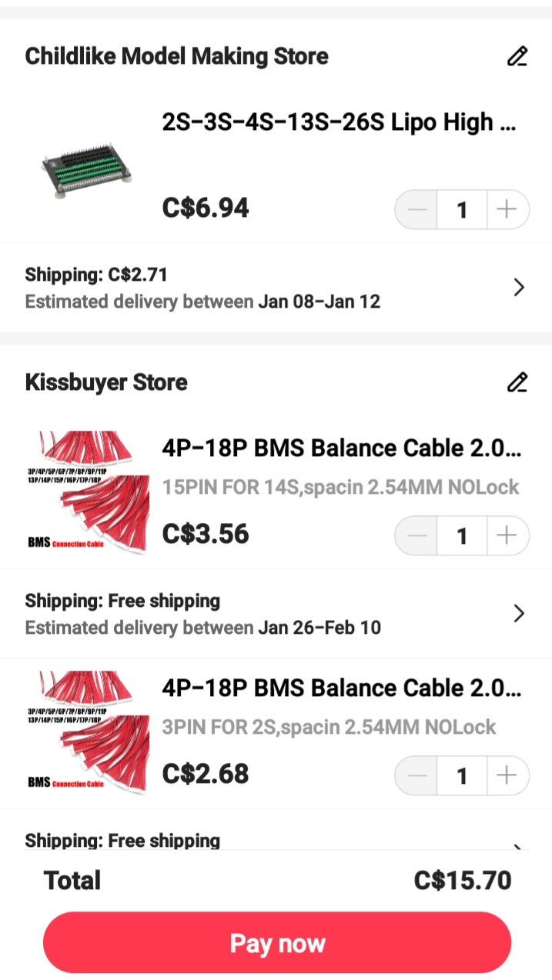Decrease quantity of the 3PIN balance cable
This screenshot has width=552, height=980.
click(416, 775)
